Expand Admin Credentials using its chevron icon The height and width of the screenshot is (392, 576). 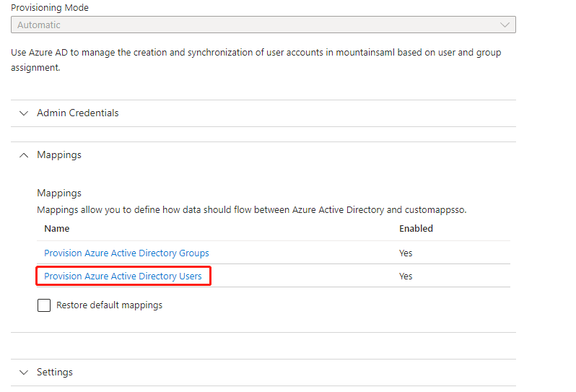click(24, 113)
